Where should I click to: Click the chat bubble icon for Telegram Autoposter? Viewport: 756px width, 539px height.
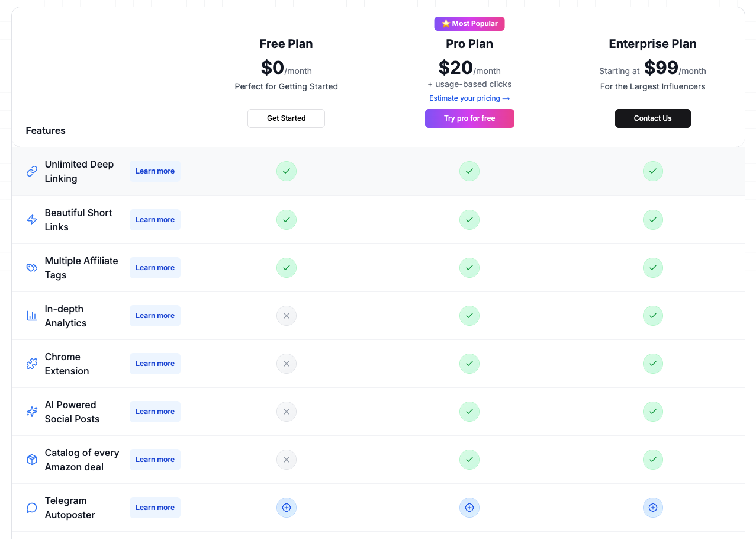tap(32, 508)
